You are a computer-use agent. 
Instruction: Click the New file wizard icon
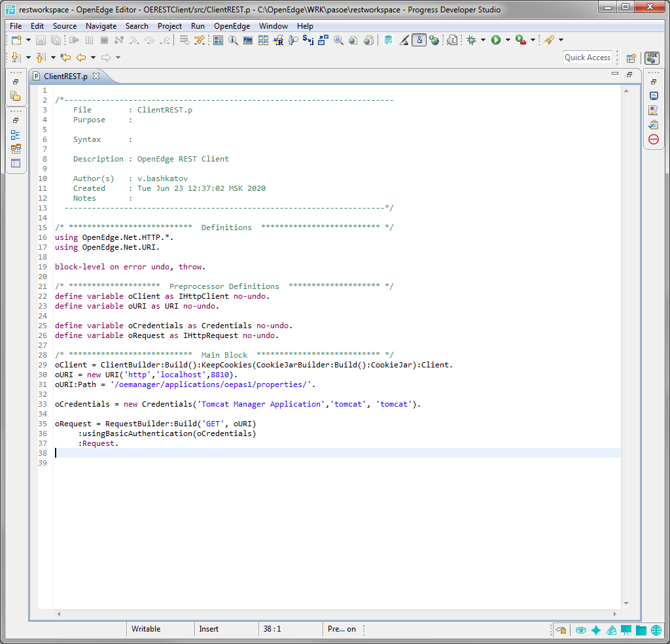click(x=16, y=40)
